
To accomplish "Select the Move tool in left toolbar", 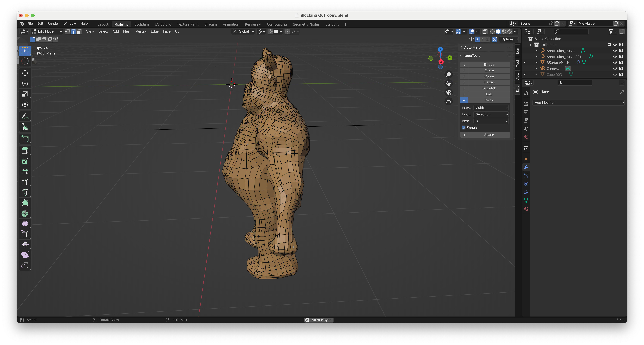I will point(25,73).
